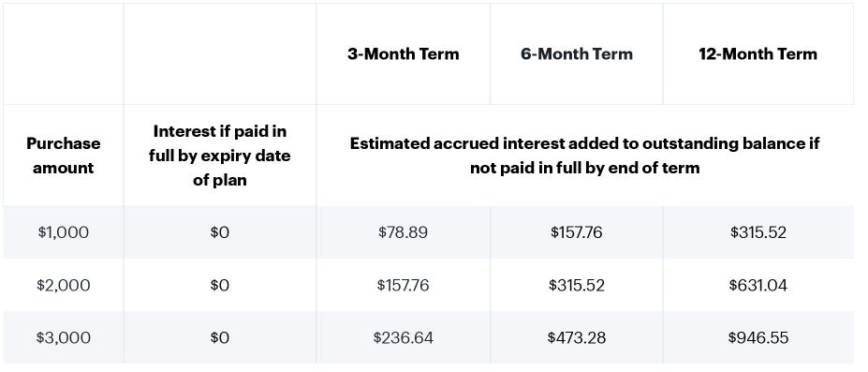Click $315.52 in the 6-Month column
The image size is (868, 372).
576,285
